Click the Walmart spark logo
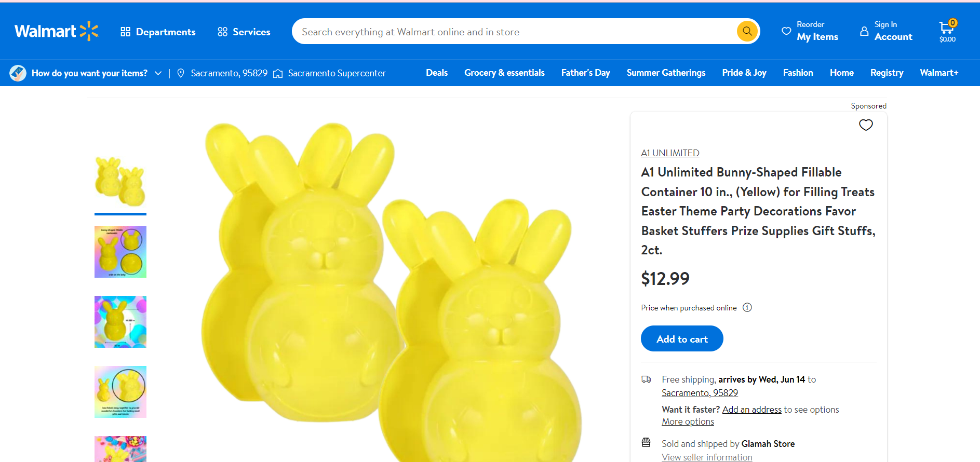This screenshot has width=980, height=462. click(x=89, y=31)
